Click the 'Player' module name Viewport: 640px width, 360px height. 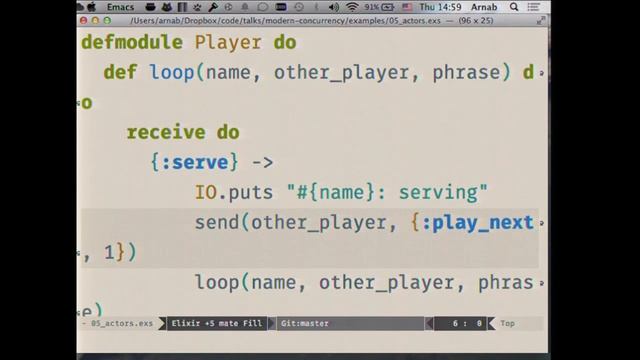point(228,42)
